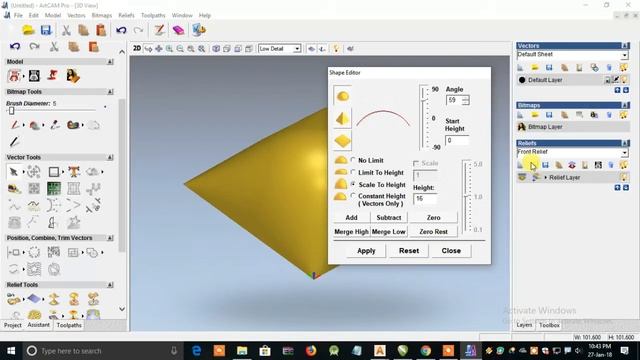
Task: Open the Default Sheet dropdown
Action: pos(624,55)
